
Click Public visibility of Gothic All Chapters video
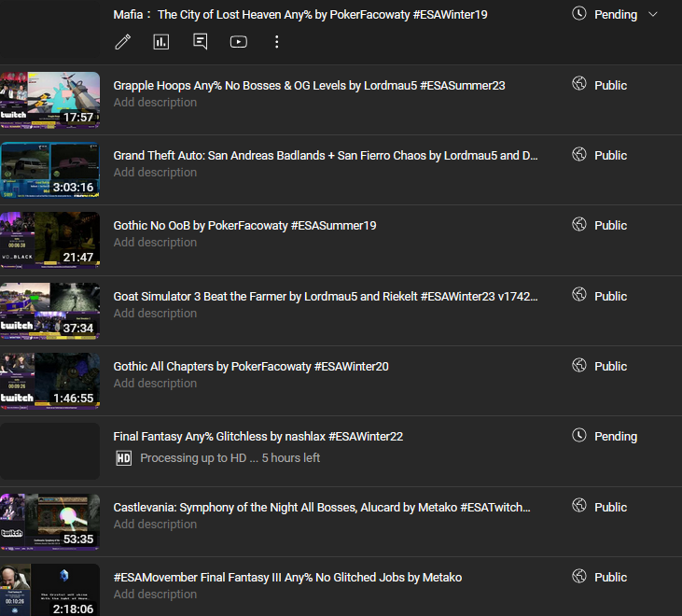[611, 366]
